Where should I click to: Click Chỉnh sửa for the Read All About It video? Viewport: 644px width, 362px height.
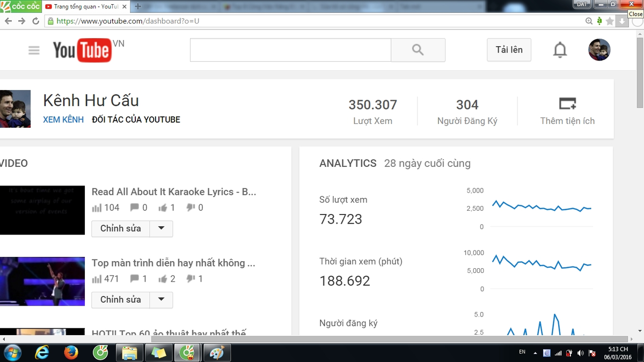[x=121, y=228]
